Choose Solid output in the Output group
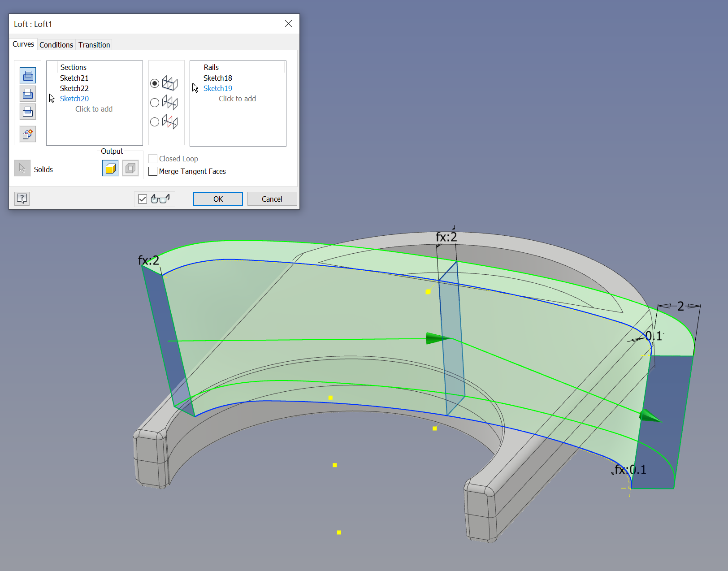 click(x=110, y=168)
